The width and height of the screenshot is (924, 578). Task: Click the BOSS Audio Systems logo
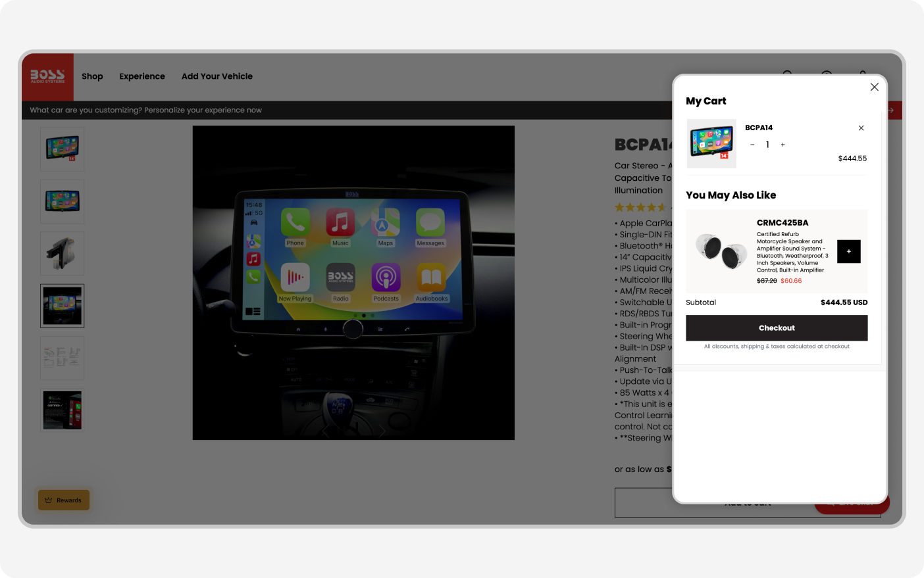[47, 76]
